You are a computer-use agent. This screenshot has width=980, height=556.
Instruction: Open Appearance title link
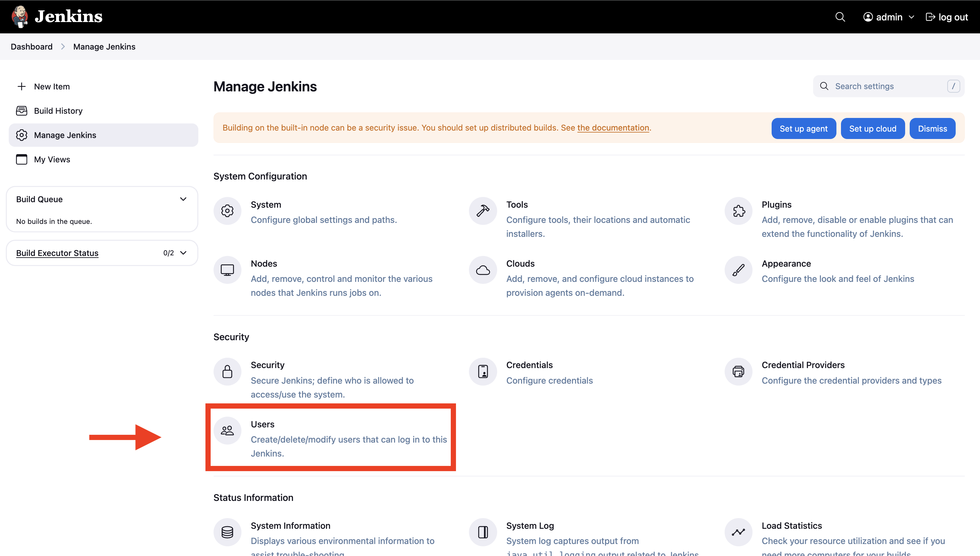coord(786,263)
